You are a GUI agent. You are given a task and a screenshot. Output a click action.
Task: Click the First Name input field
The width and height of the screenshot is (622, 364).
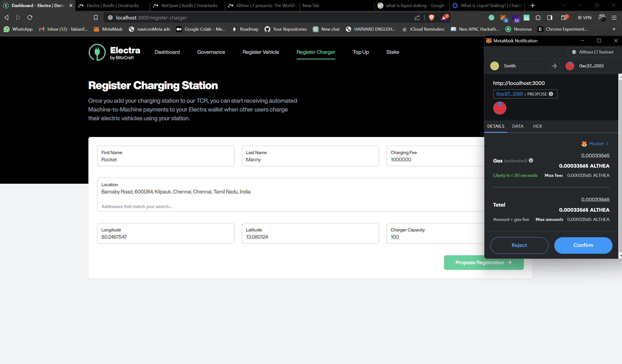(166, 156)
